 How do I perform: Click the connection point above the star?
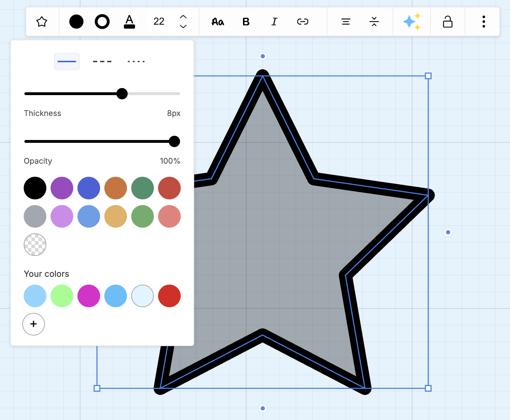tap(263, 56)
